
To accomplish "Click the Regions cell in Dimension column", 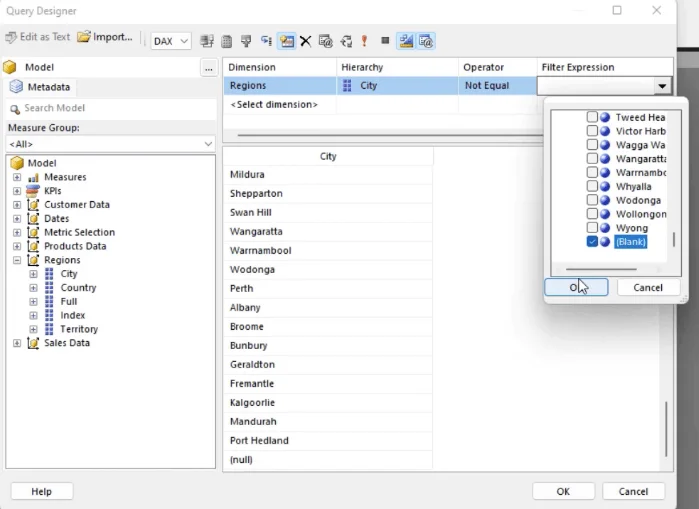I will [x=280, y=86].
